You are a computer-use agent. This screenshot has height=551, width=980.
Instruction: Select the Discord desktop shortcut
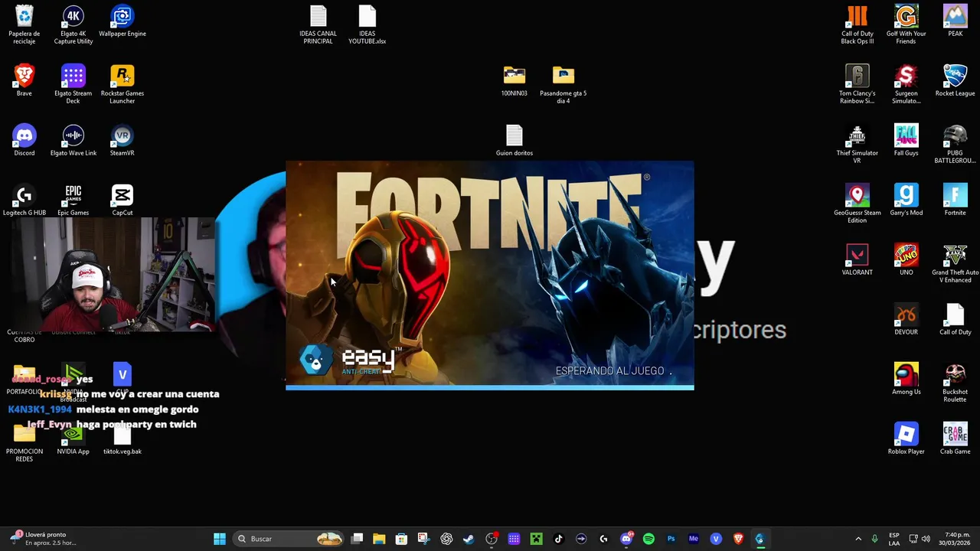pos(24,140)
